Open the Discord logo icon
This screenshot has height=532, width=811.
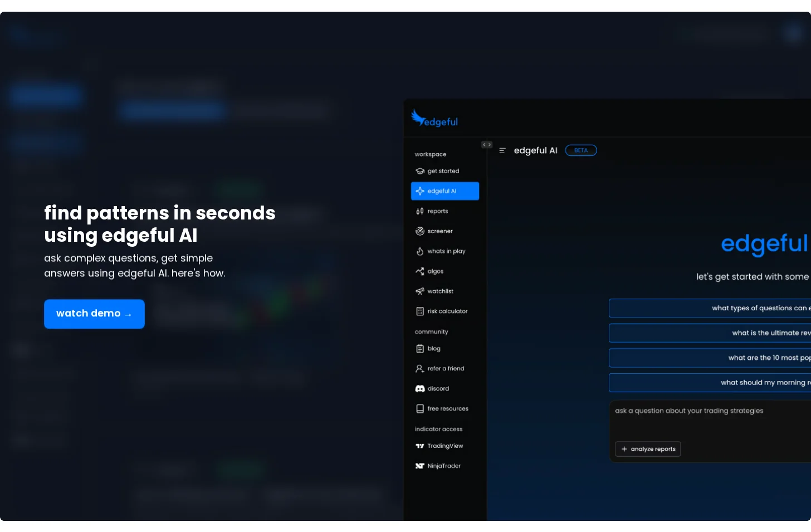click(x=420, y=389)
